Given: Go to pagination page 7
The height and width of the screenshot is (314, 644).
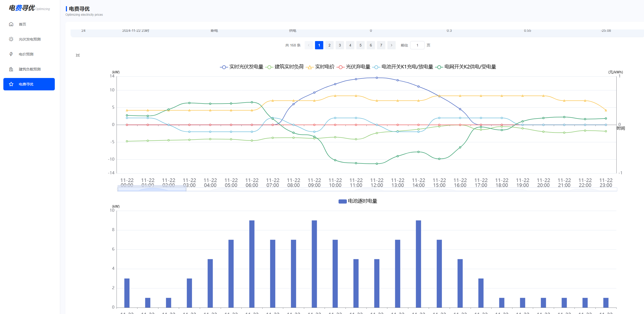Looking at the screenshot, I should [x=381, y=45].
